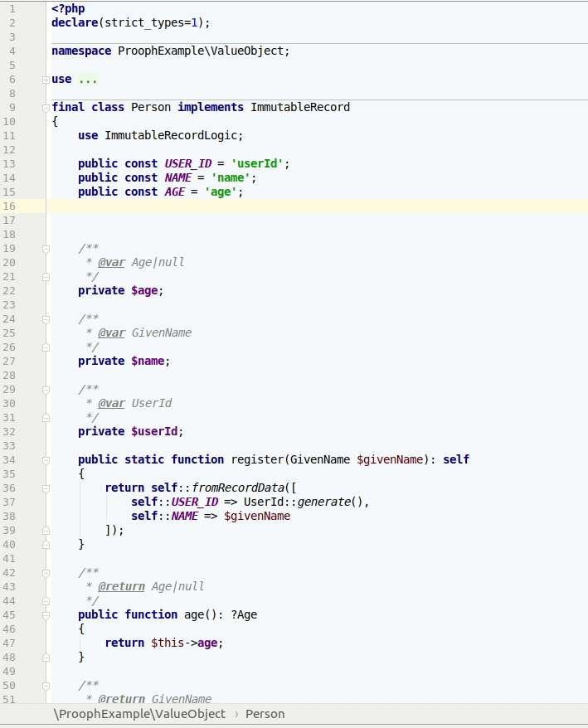
Task: Click self::NAME on line 38
Action: click(x=164, y=516)
